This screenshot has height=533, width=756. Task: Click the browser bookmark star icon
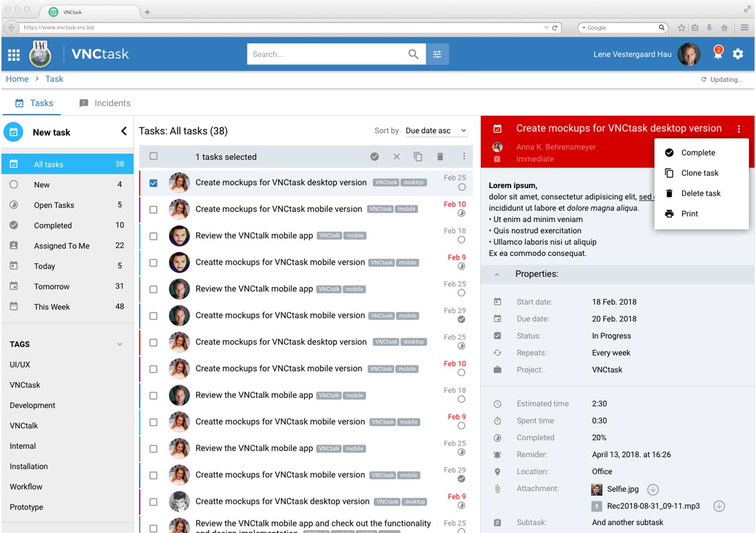tap(681, 28)
